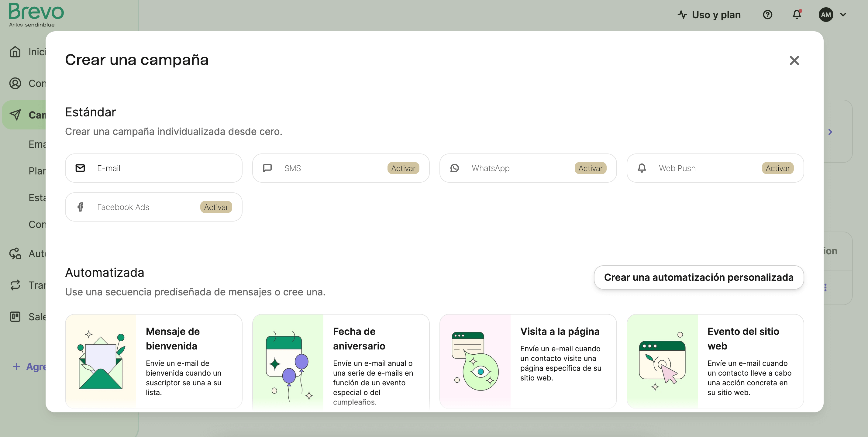Expand the account dropdown chevron

(x=843, y=15)
